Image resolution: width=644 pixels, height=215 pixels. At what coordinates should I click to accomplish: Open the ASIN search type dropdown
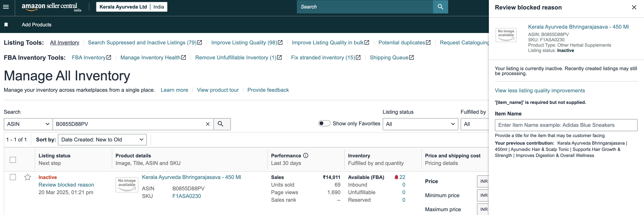pos(28,124)
